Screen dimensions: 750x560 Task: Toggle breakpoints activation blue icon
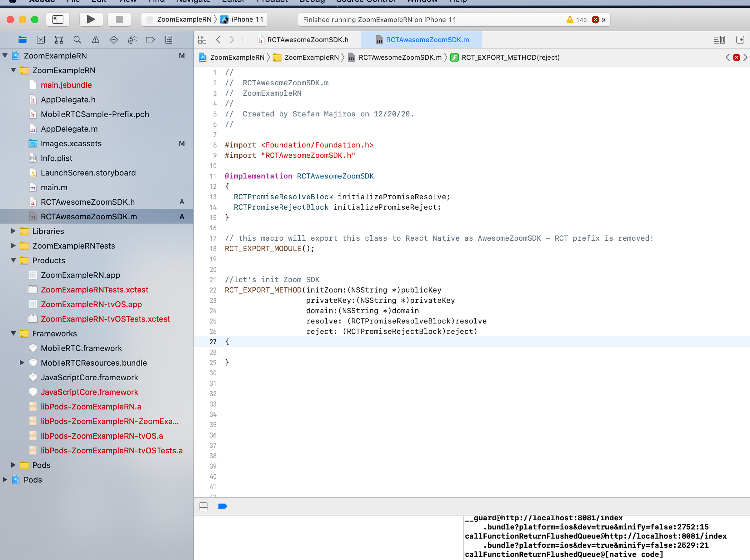coord(223,507)
